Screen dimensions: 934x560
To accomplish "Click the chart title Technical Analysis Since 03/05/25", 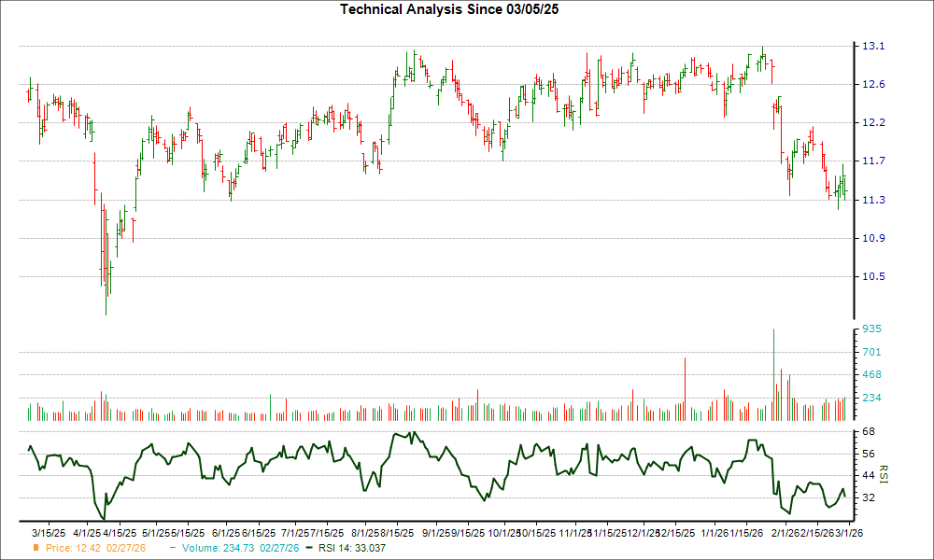I will click(449, 9).
